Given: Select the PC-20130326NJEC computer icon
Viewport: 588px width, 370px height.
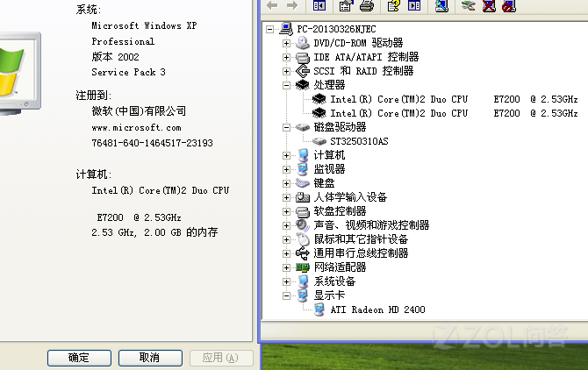Looking at the screenshot, I should [x=286, y=29].
